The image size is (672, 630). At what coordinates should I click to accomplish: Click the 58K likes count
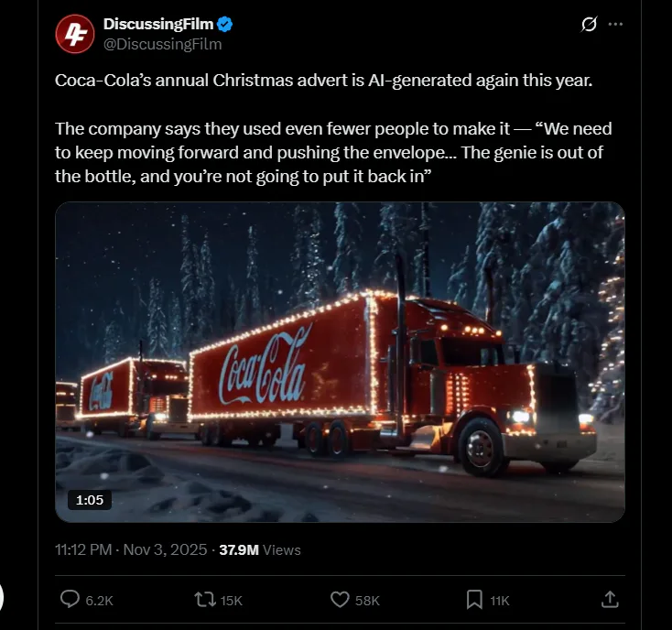[367, 601]
